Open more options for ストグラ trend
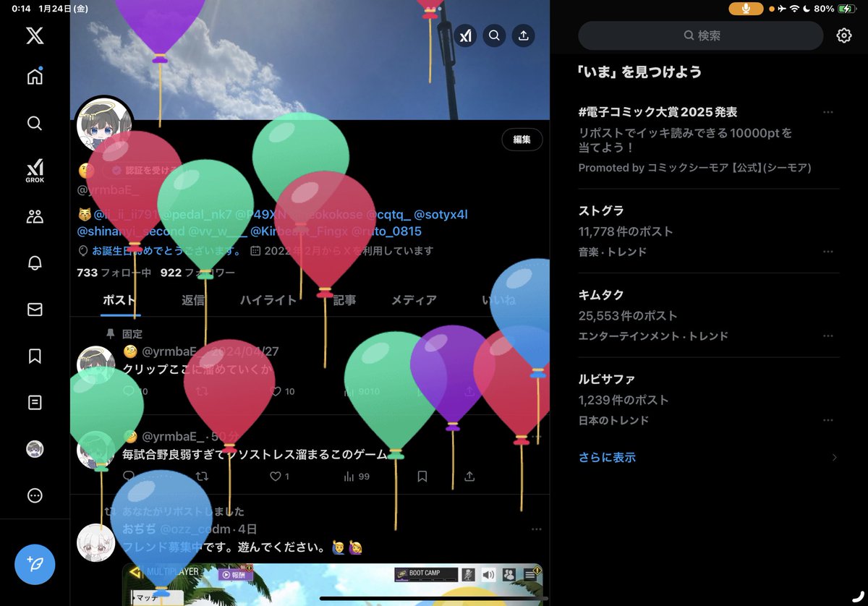The width and height of the screenshot is (868, 606). coord(828,252)
